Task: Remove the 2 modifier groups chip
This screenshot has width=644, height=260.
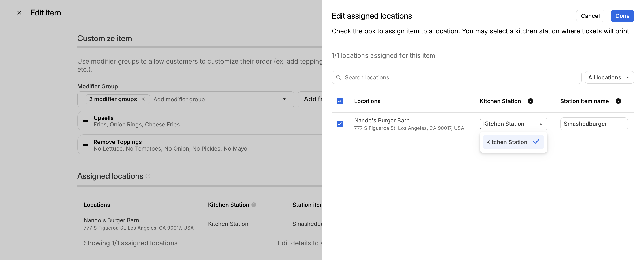Action: (x=144, y=99)
